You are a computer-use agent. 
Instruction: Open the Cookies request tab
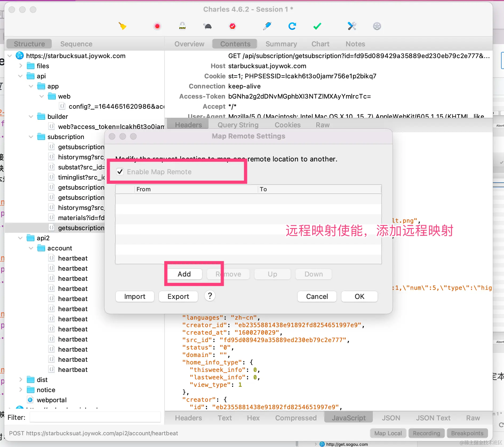coord(287,125)
